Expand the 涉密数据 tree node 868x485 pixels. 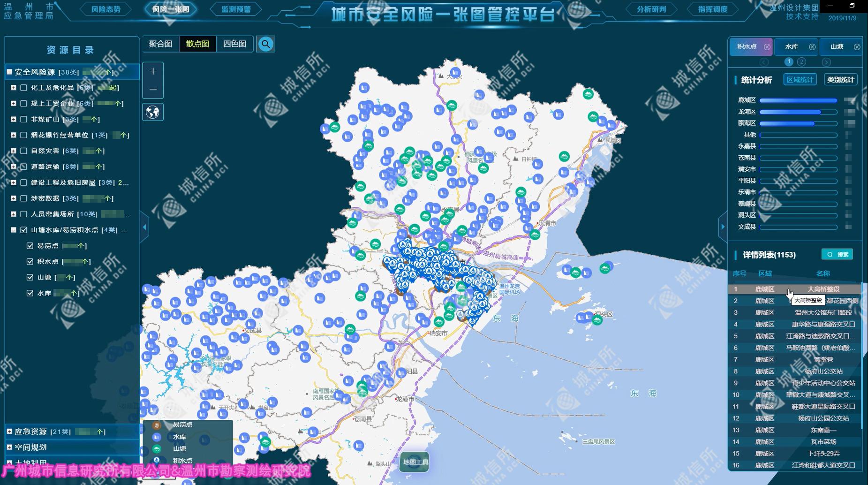[14, 198]
